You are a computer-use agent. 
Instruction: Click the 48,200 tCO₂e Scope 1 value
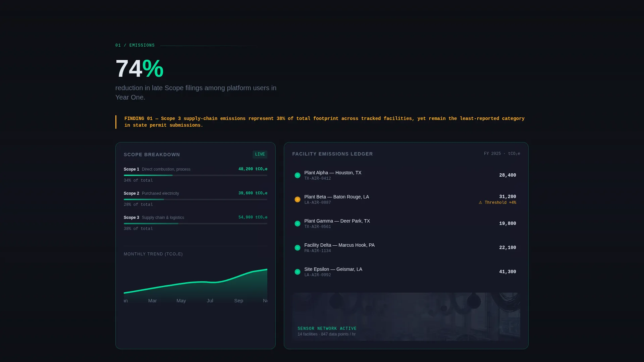point(253,169)
